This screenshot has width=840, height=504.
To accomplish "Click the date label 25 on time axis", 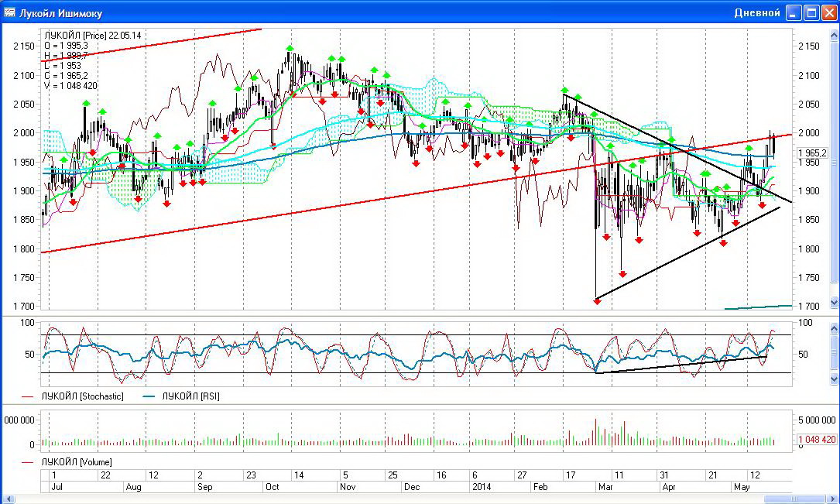I will 393,475.
